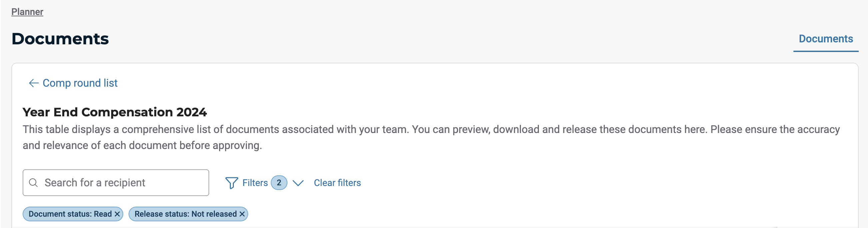Screen dimensions: 868x228
Task: Remove the Release status: Not released chip
Action: (242, 214)
